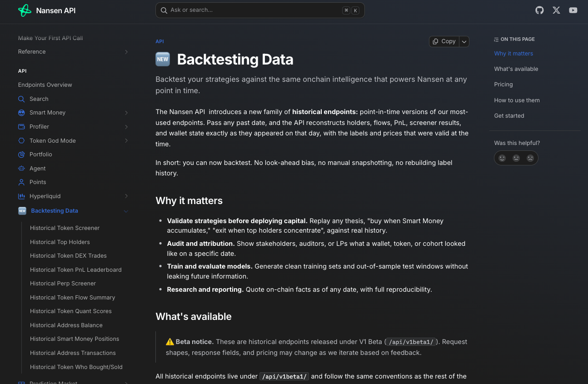The height and width of the screenshot is (384, 588).
Task: Select Historical Token DEX Trades
Action: (x=68, y=256)
